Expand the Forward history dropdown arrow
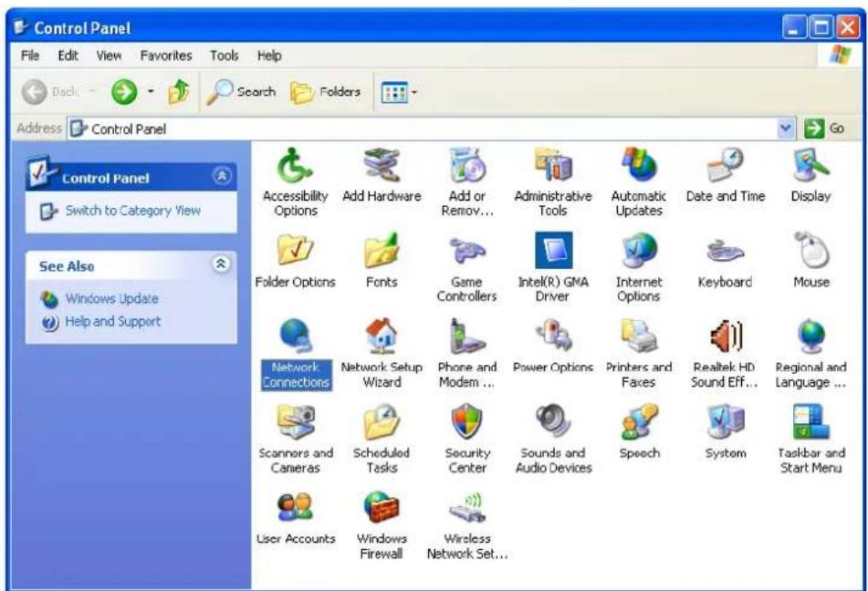The height and width of the screenshot is (591, 868). pyautogui.click(x=151, y=91)
